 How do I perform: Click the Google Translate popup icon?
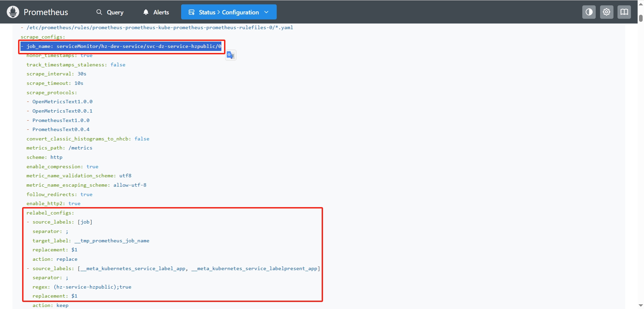click(231, 55)
